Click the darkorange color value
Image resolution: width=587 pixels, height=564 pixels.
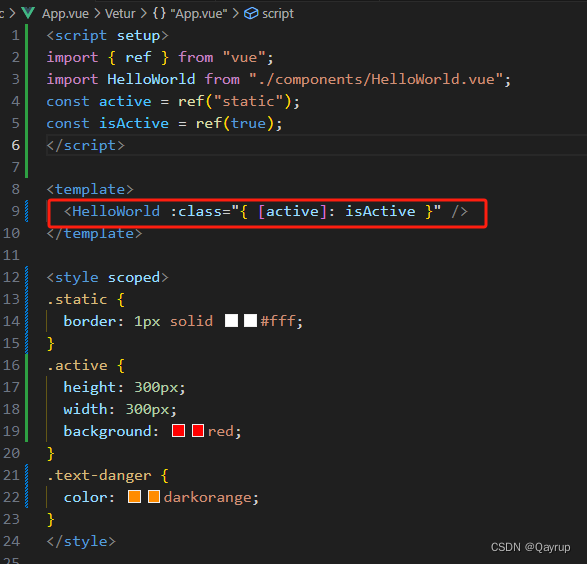(208, 497)
